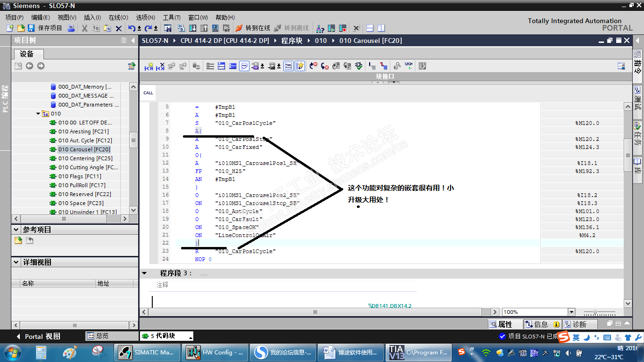Open an existing project via toolbar
The height and width of the screenshot is (362, 644).
(21, 28)
